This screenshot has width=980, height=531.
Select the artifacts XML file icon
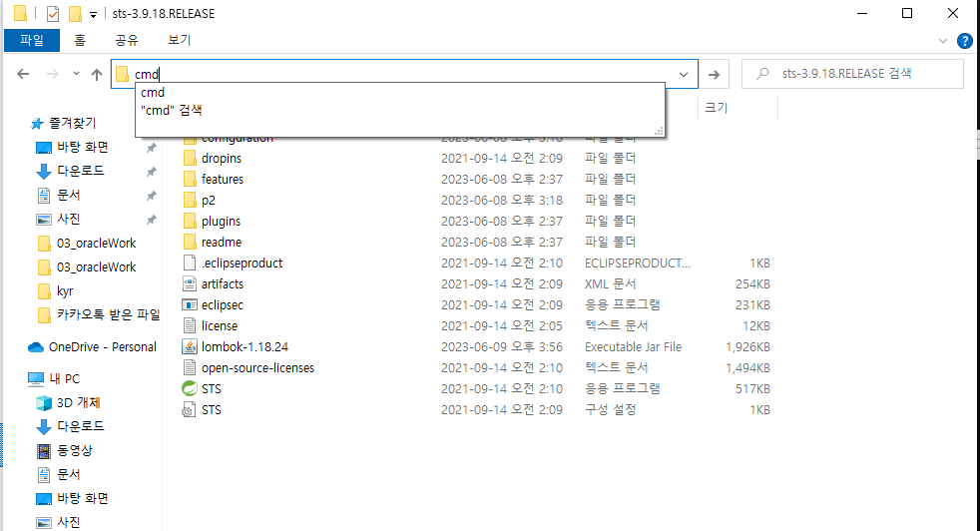(190, 283)
